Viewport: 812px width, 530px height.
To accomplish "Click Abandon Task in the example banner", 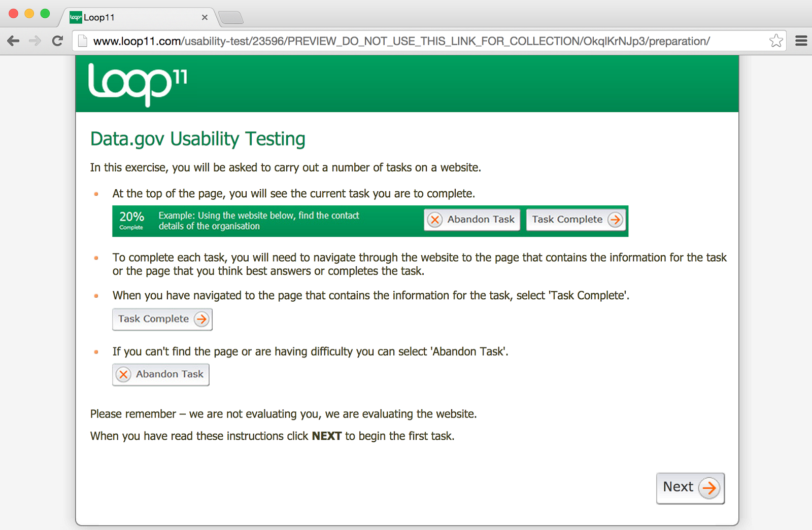I will pos(472,220).
